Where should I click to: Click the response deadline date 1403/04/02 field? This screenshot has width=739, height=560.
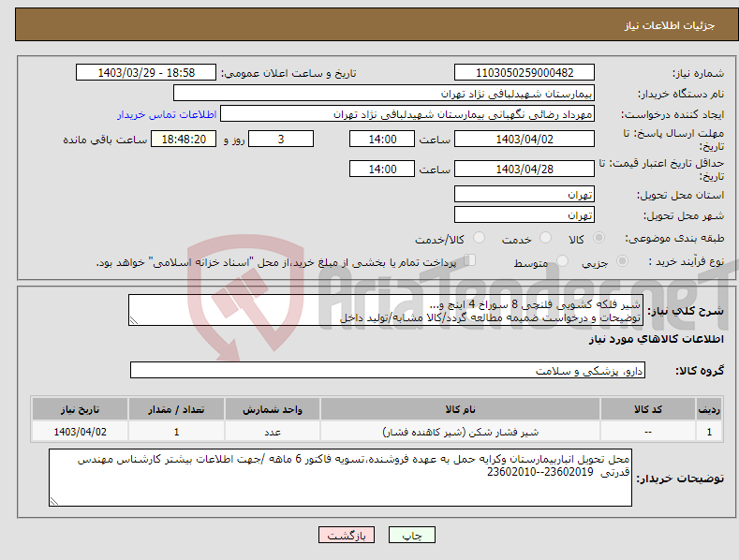coord(525,139)
